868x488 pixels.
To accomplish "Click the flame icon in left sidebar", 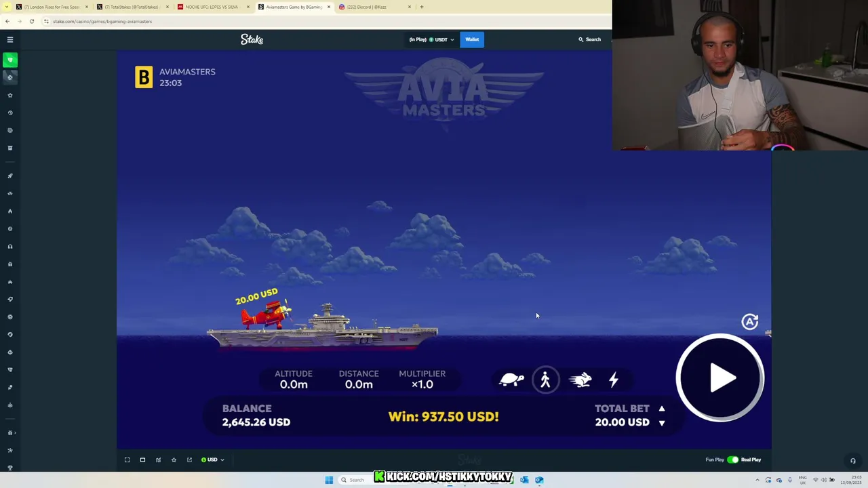I will tap(9, 211).
